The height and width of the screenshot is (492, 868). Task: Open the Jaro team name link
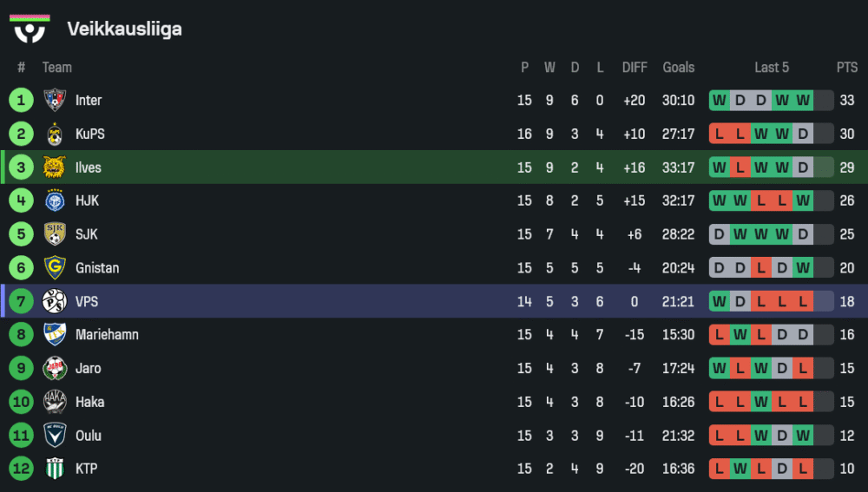click(x=88, y=369)
